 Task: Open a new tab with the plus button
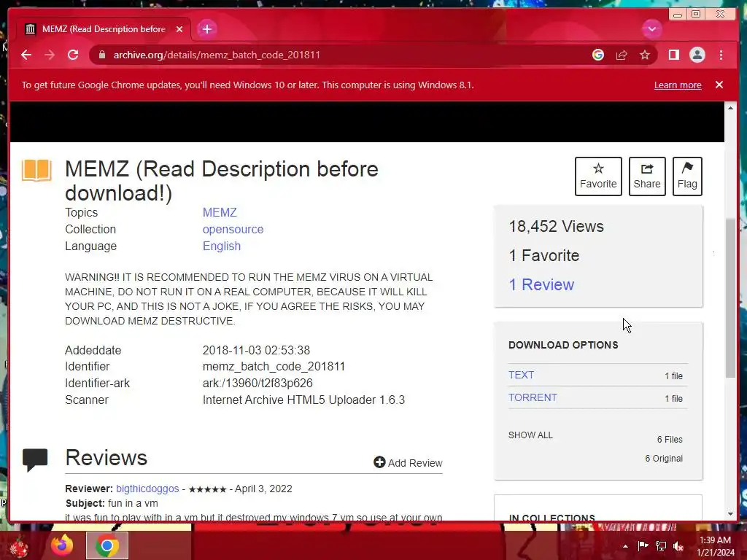pyautogui.click(x=206, y=29)
